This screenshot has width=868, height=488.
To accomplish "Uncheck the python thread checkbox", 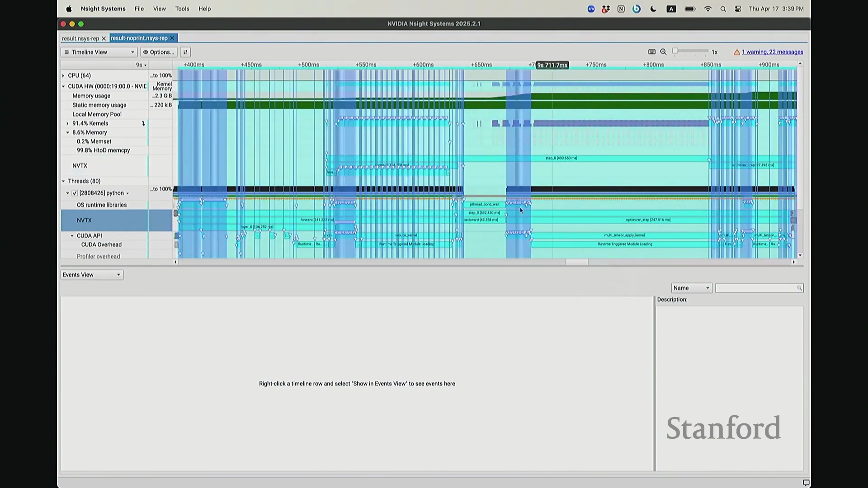I will point(75,193).
